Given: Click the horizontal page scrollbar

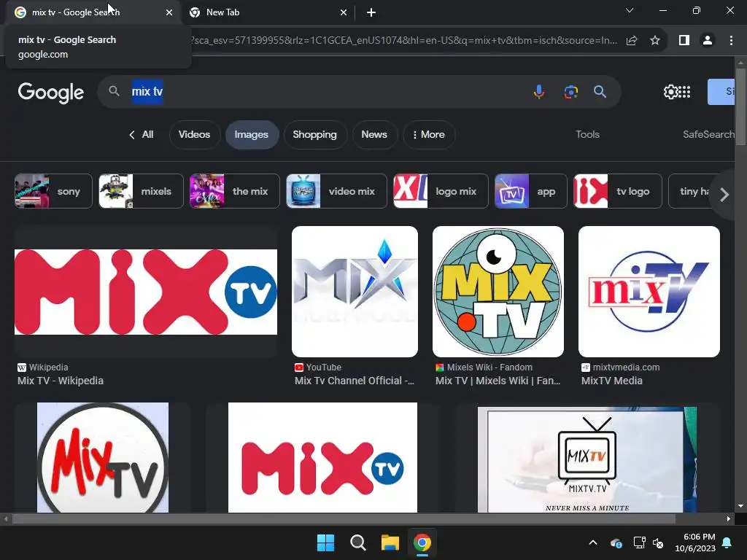Looking at the screenshot, I should [x=344, y=518].
